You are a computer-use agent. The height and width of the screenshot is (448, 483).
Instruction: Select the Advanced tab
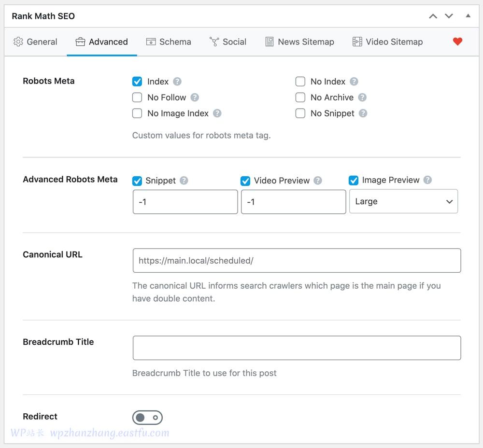point(101,42)
